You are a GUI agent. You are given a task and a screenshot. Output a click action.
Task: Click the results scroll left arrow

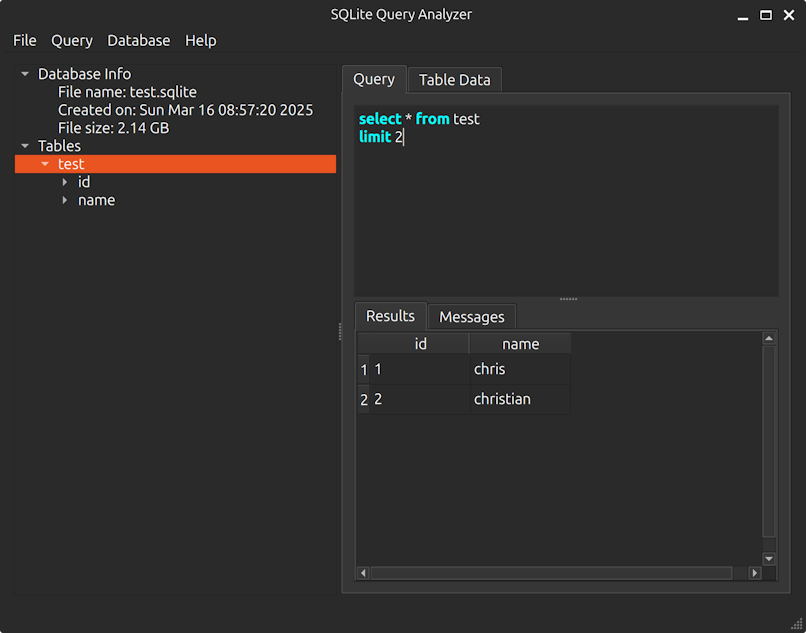(x=363, y=573)
